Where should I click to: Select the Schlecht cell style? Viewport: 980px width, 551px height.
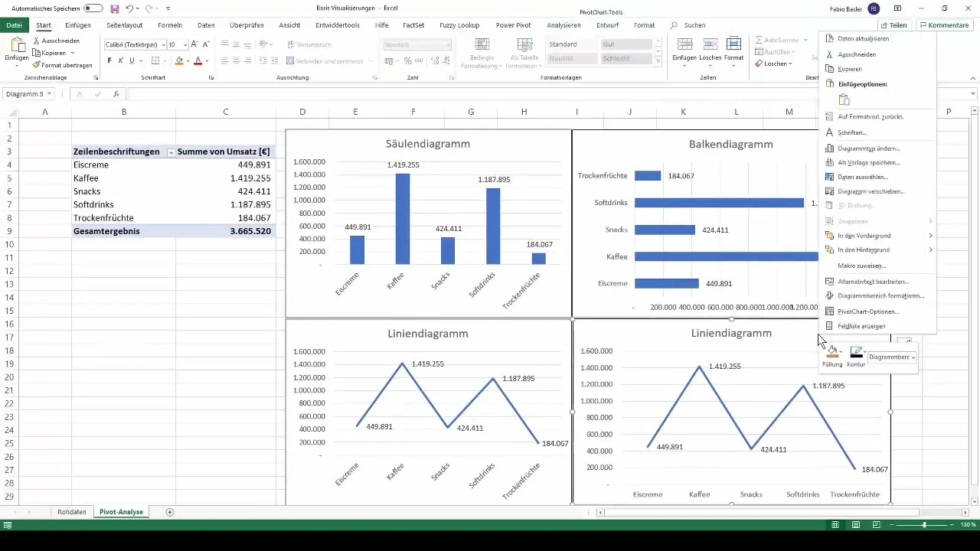click(627, 59)
